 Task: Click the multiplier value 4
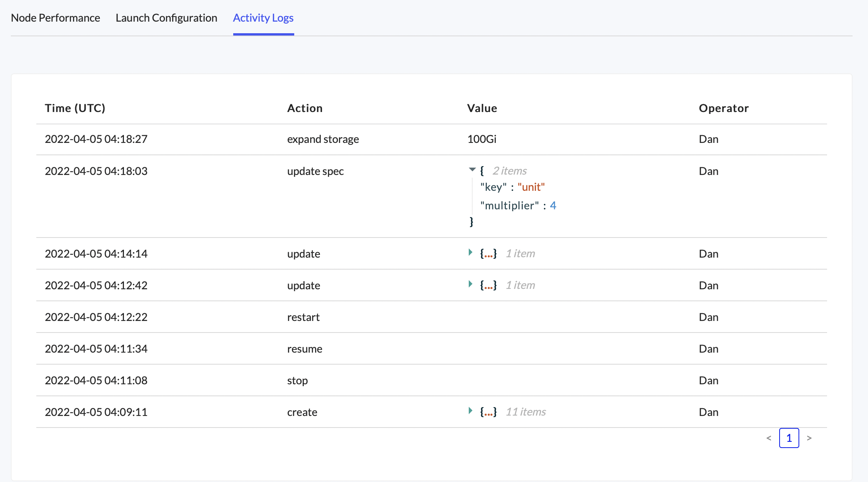tap(553, 205)
